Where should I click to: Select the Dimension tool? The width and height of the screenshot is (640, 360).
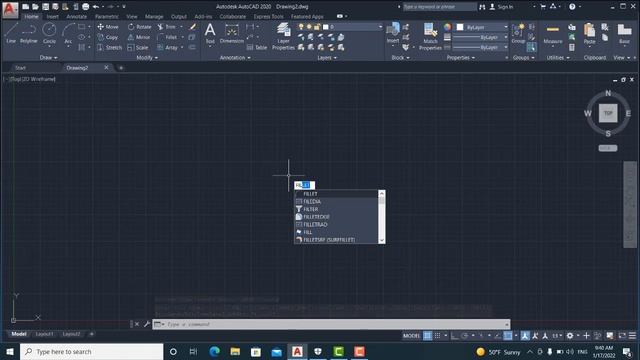pos(231,33)
